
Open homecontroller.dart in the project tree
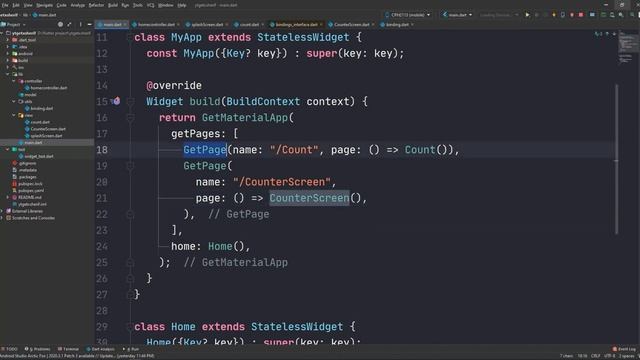pyautogui.click(x=48, y=88)
